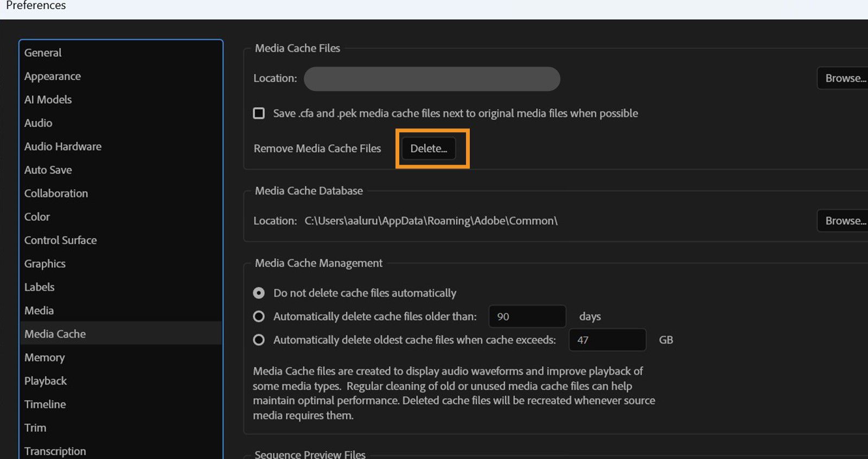This screenshot has height=459, width=868.
Task: Select Control Surface category
Action: [x=60, y=240]
